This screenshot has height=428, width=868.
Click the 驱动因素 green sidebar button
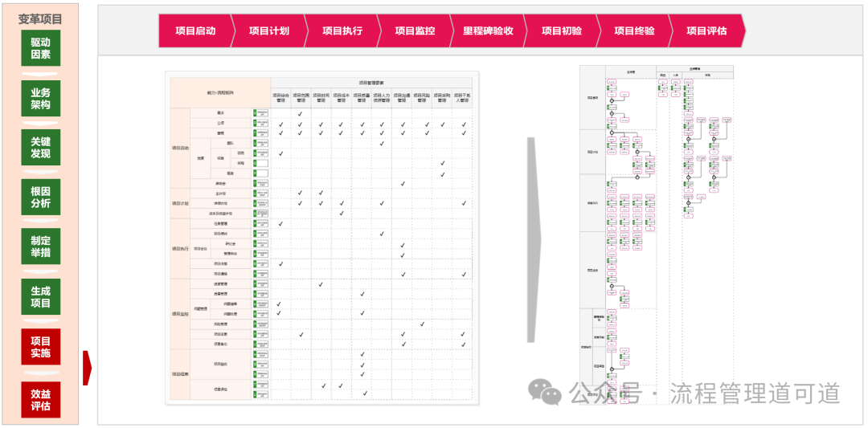tap(41, 48)
